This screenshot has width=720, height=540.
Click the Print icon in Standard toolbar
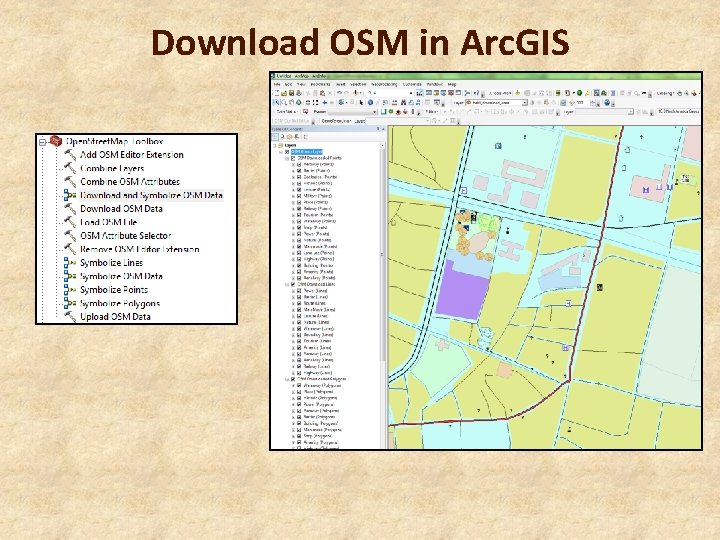299,93
